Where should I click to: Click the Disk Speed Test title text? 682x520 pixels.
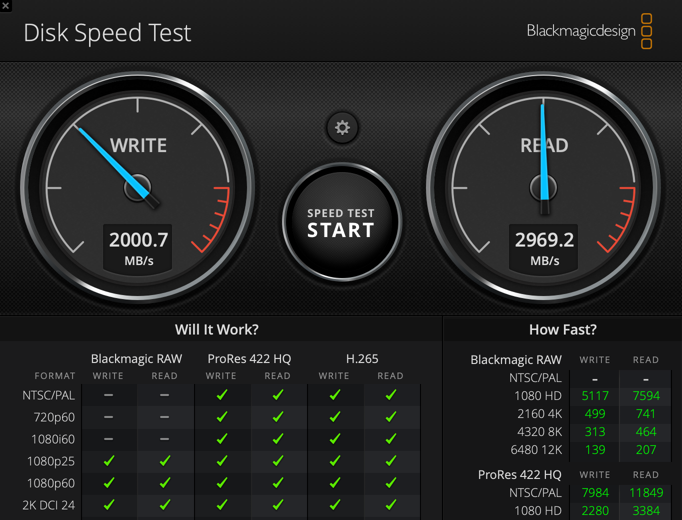click(107, 33)
